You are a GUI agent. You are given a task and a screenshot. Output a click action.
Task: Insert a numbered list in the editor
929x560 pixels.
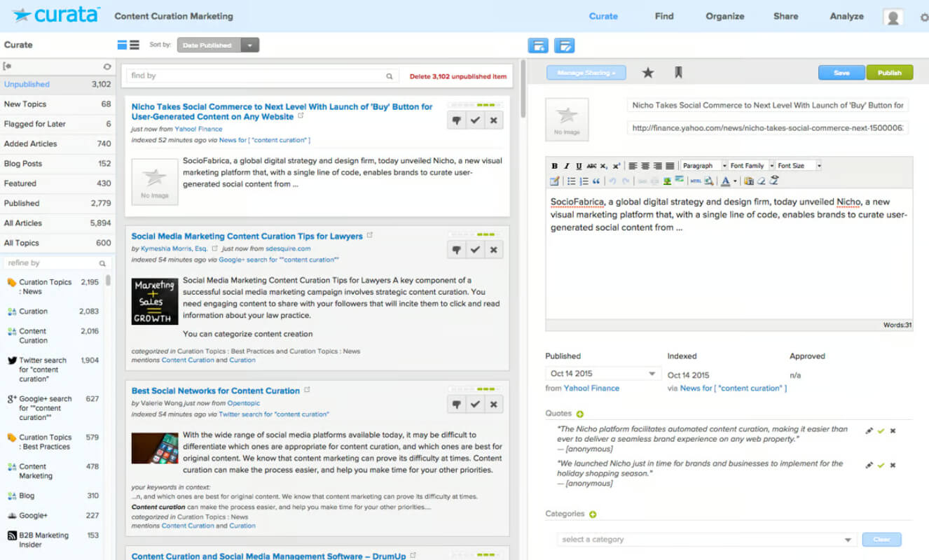584,181
